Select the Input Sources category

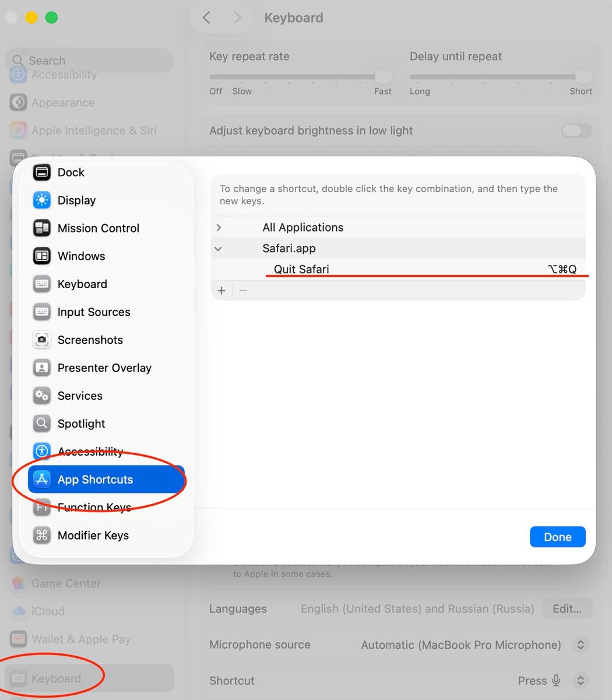click(107, 312)
